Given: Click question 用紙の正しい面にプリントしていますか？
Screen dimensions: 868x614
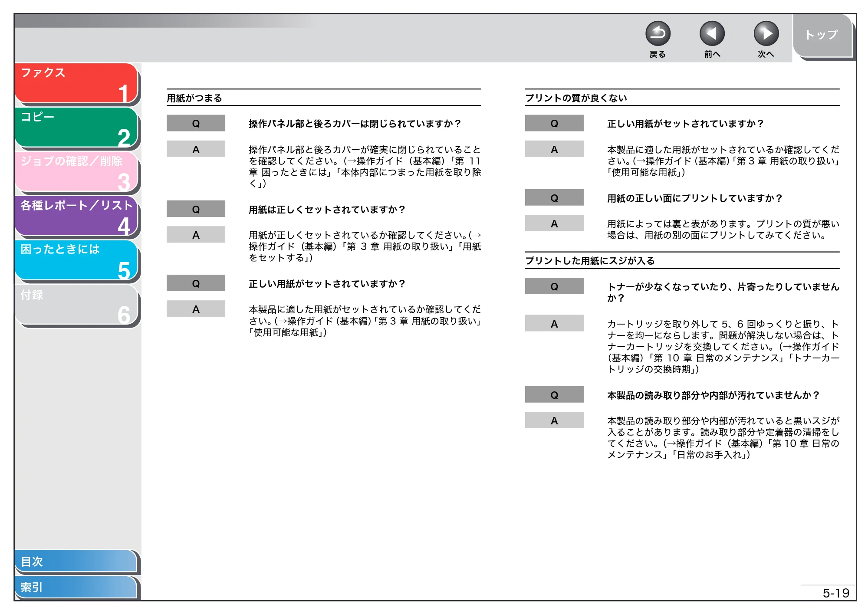Looking at the screenshot, I should coord(694,198).
